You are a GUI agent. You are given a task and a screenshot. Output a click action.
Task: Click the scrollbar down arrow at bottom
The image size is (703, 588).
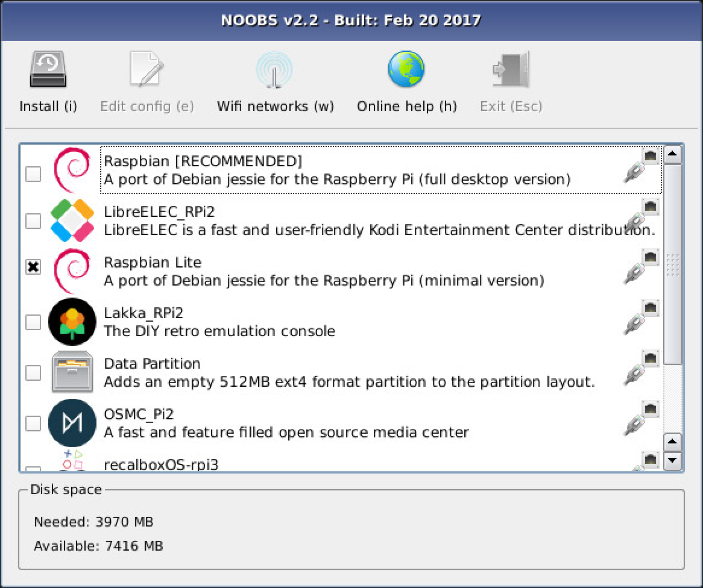point(672,461)
